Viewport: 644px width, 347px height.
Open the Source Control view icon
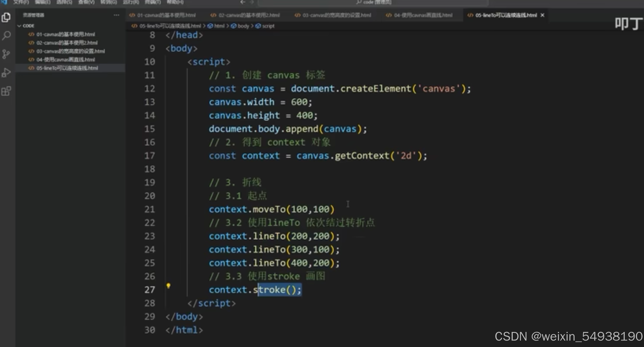6,54
